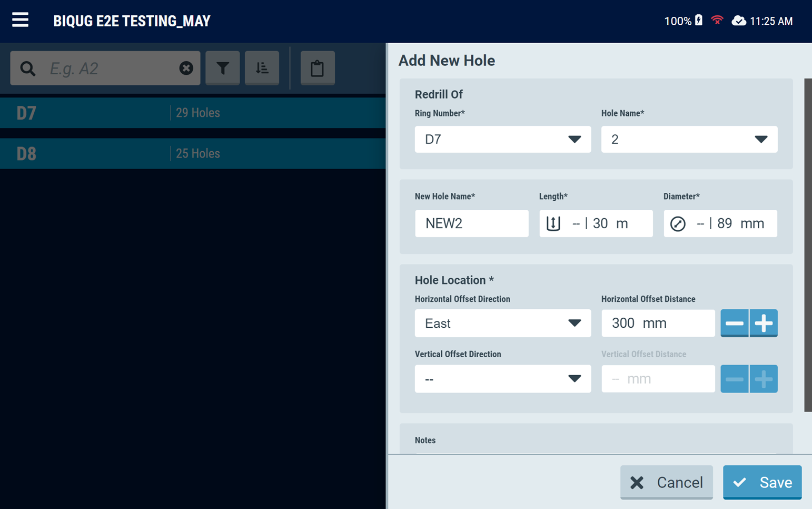Open the hamburger menu
Viewport: 812px width, 509px height.
(x=21, y=20)
